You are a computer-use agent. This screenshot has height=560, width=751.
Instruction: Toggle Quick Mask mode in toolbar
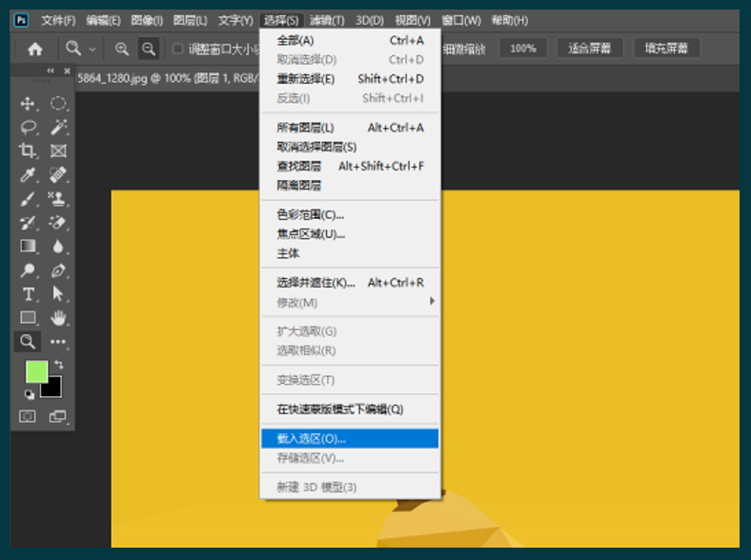point(28,416)
